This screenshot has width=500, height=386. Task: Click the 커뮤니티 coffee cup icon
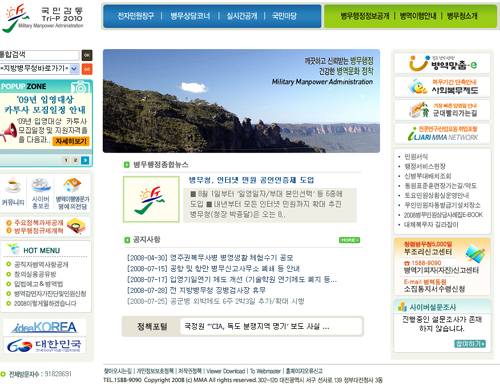tap(13, 185)
